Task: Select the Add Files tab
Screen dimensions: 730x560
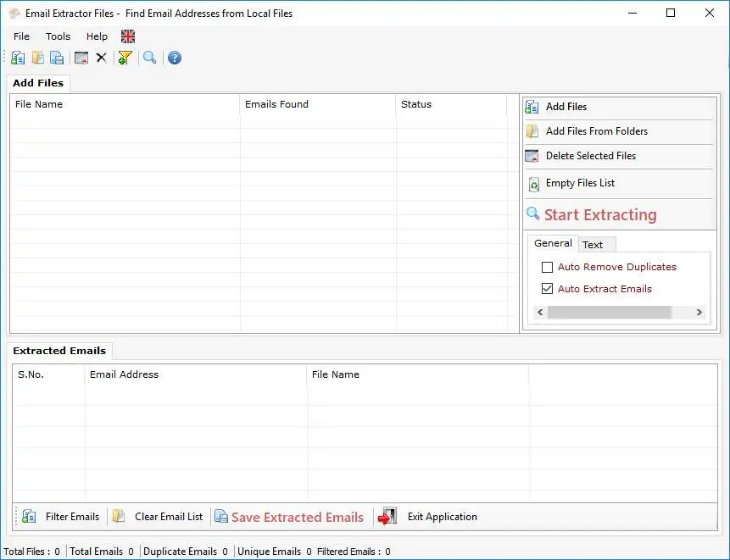Action: pos(38,83)
